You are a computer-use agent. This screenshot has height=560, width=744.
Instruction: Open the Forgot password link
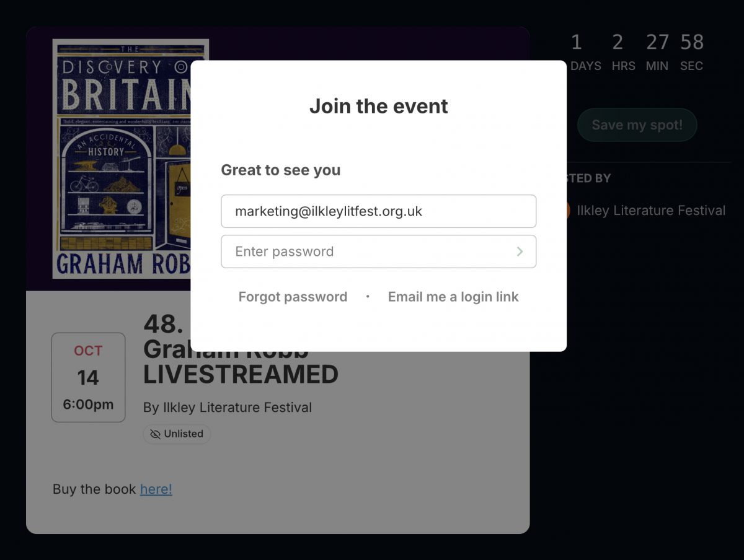click(293, 297)
